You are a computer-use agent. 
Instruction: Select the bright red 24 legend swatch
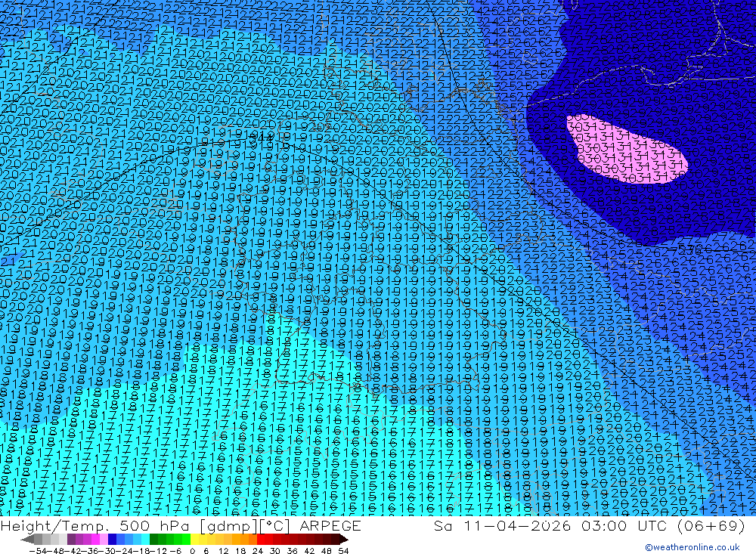click(261, 540)
